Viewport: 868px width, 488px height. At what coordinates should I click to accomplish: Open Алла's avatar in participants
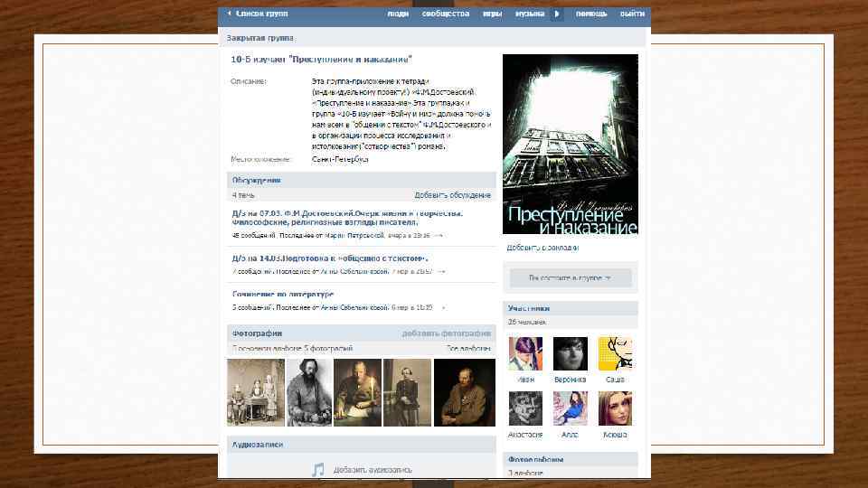pos(571,408)
